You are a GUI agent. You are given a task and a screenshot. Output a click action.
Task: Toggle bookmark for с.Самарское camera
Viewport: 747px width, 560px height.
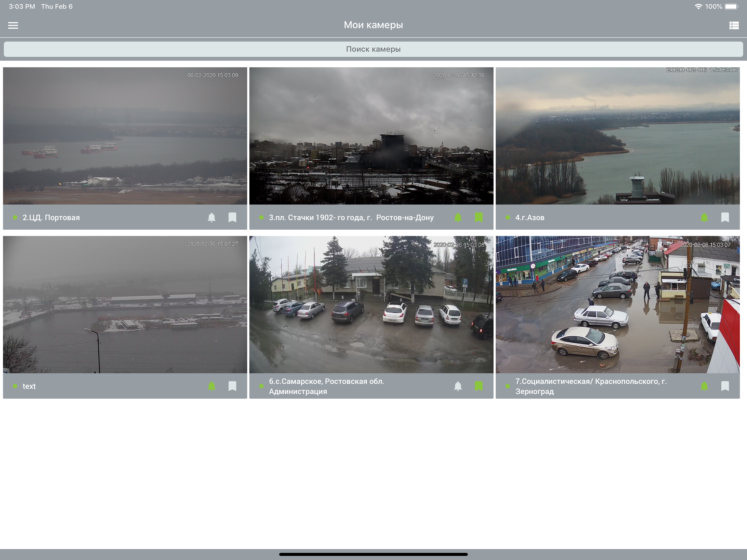478,386
